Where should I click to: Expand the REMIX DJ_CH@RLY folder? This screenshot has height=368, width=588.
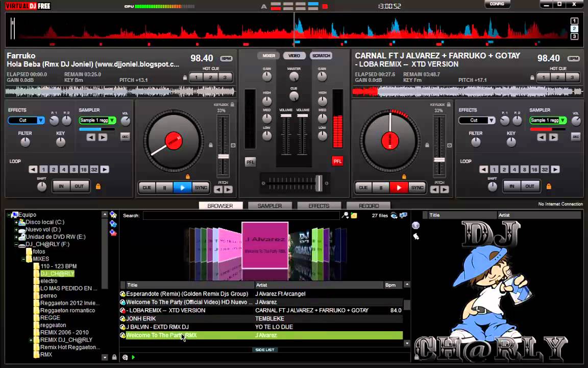[31, 340]
